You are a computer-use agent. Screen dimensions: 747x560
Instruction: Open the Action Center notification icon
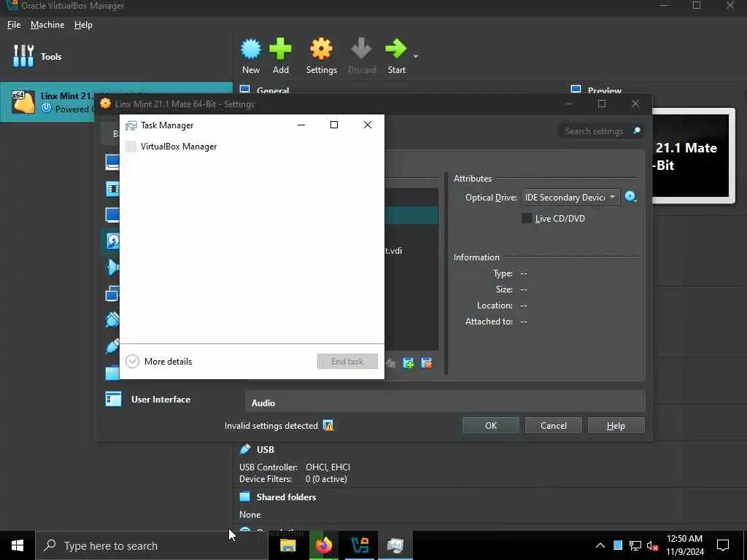click(x=723, y=545)
